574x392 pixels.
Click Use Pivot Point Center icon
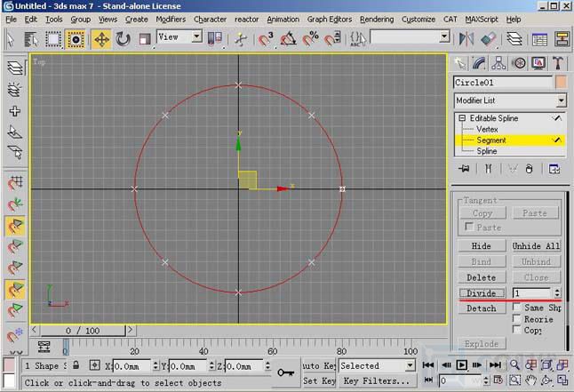click(215, 38)
